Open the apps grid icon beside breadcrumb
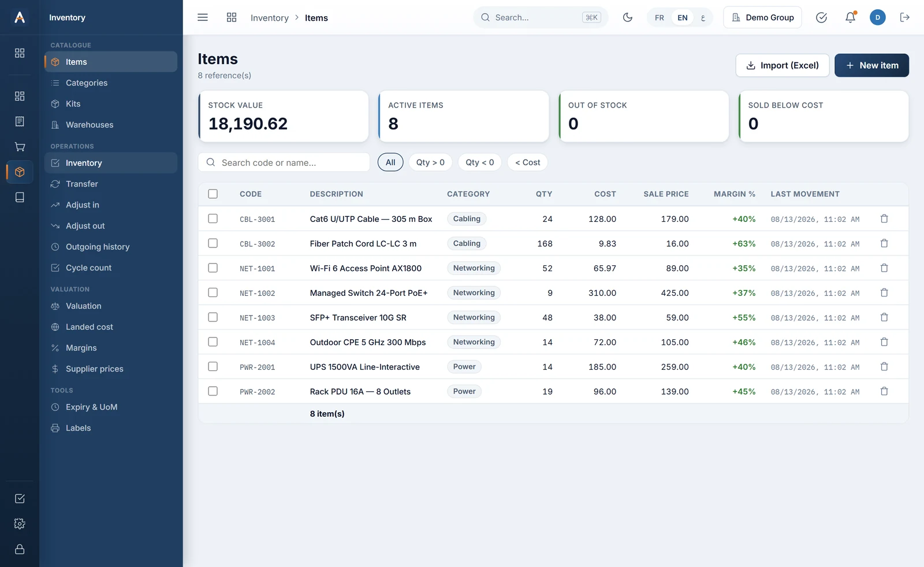 pyautogui.click(x=232, y=17)
